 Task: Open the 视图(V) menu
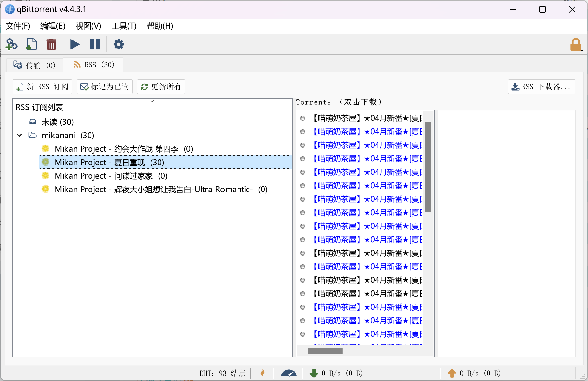coord(88,26)
